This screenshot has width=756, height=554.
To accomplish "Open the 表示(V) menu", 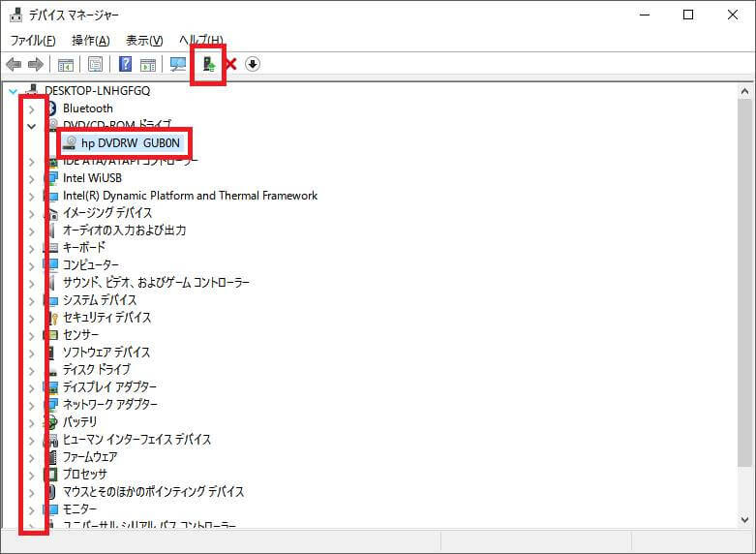I will click(x=144, y=41).
